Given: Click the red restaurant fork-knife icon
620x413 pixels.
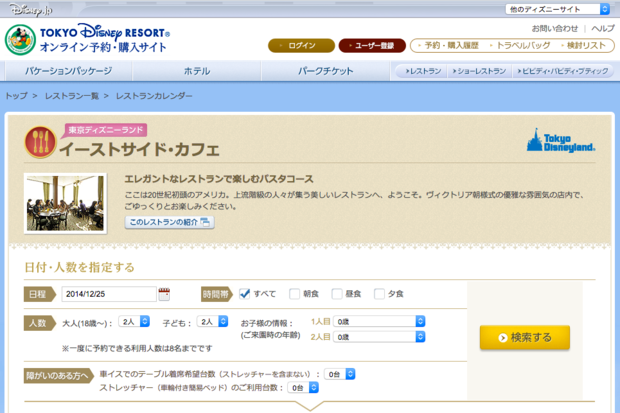Looking at the screenshot, I should pyautogui.click(x=40, y=142).
